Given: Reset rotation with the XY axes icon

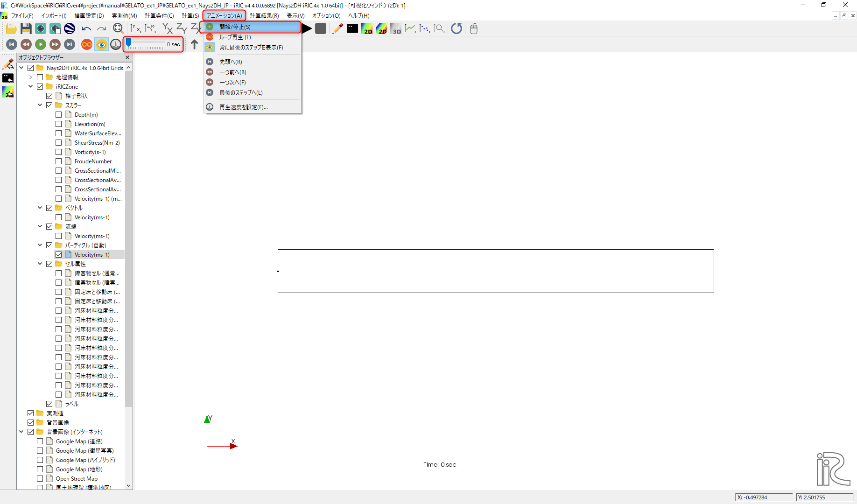Looking at the screenshot, I should tap(135, 29).
